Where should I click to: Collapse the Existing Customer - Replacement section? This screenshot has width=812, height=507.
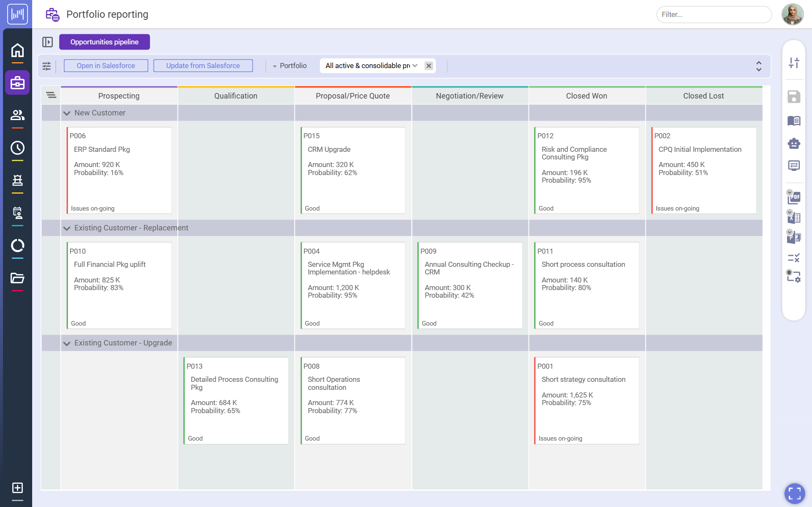(66, 228)
